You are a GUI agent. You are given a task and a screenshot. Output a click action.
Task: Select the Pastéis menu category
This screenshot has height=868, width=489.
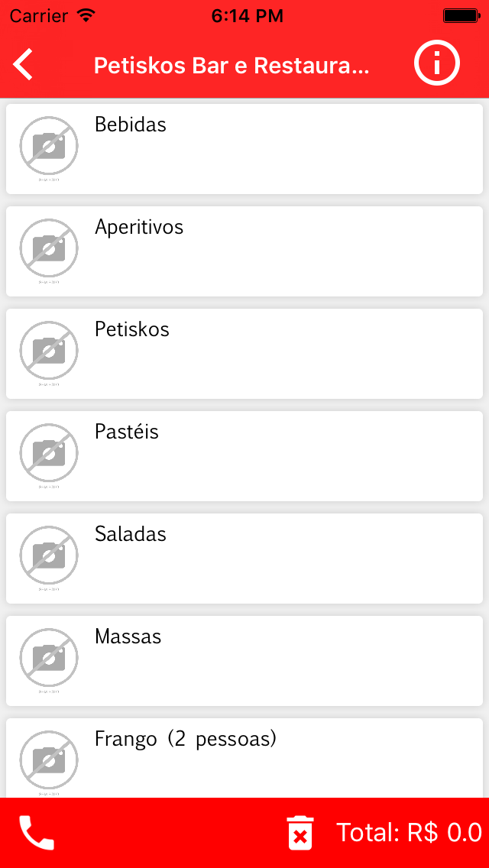click(127, 432)
